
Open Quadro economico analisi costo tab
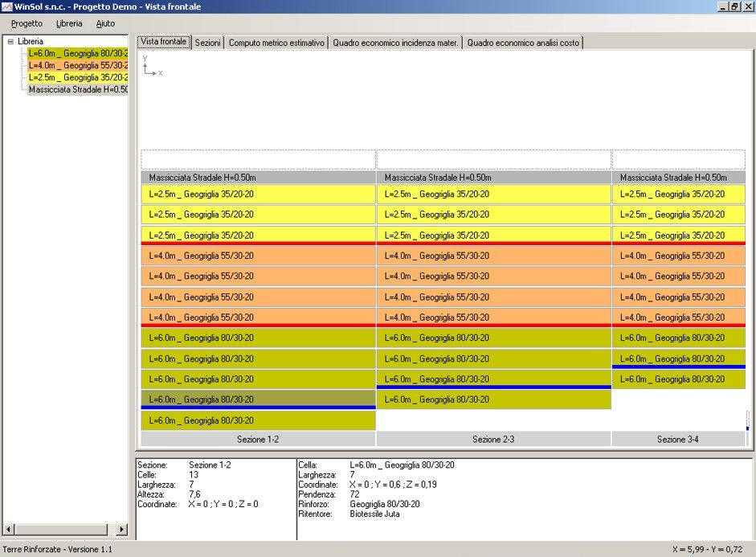(523, 43)
